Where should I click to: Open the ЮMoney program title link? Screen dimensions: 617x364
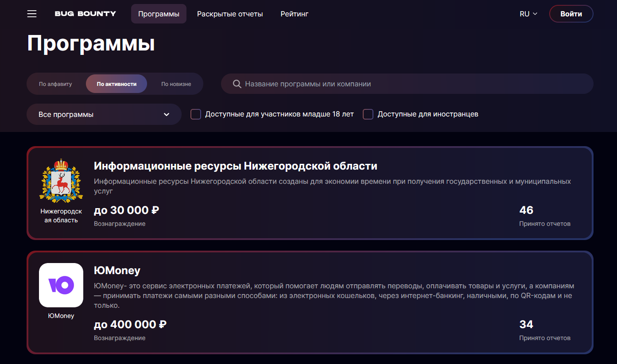point(117,270)
